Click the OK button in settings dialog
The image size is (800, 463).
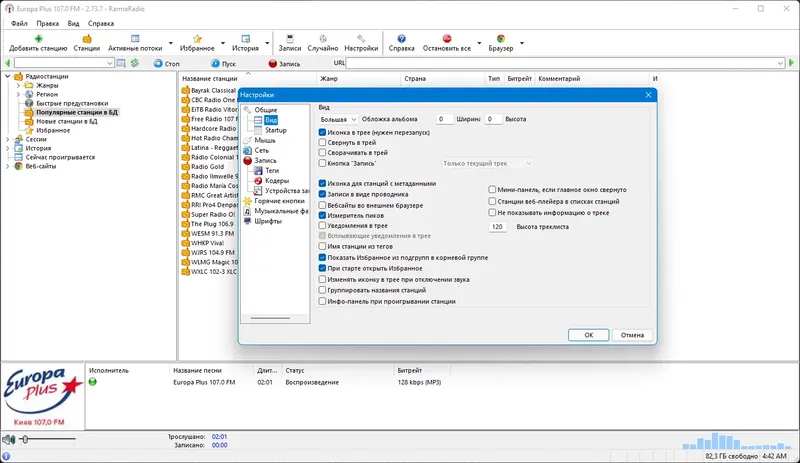point(588,335)
